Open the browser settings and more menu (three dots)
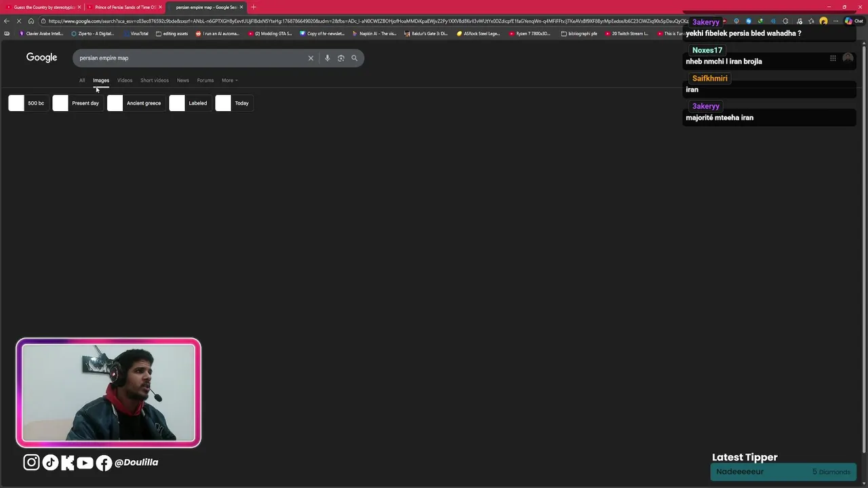The height and width of the screenshot is (488, 868). [835, 21]
